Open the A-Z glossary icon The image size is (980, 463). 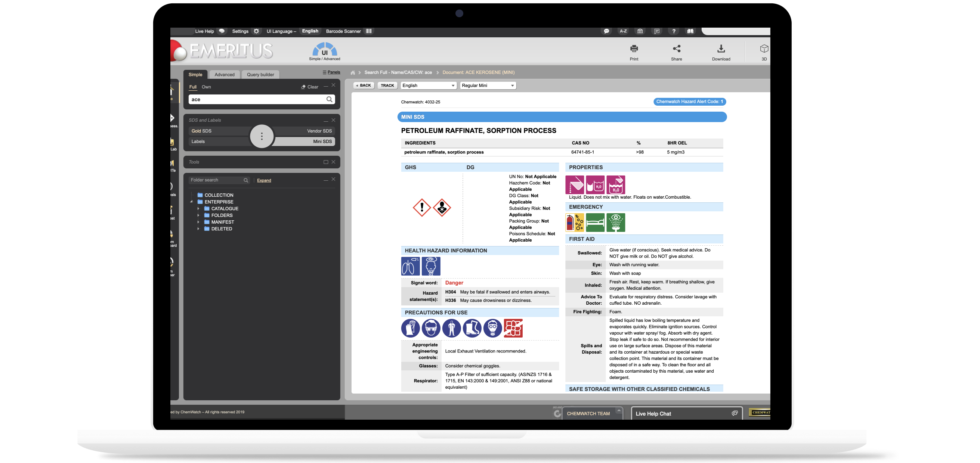click(623, 31)
